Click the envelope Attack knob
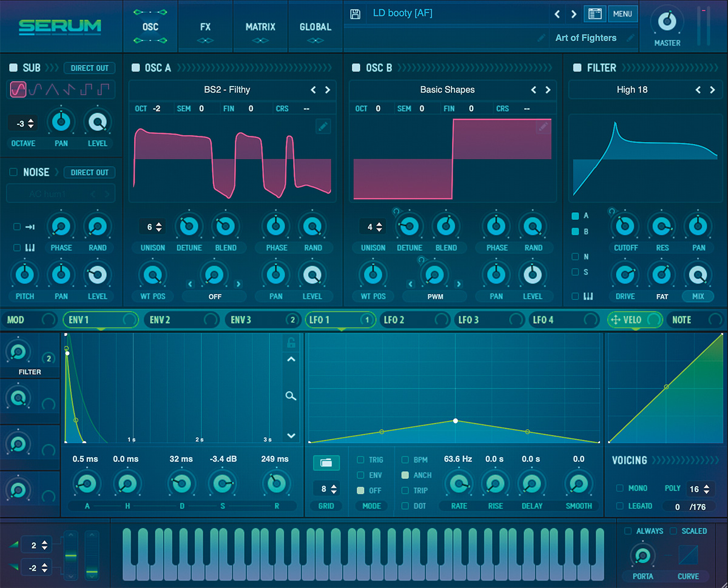The width and height of the screenshot is (728, 588). click(86, 484)
